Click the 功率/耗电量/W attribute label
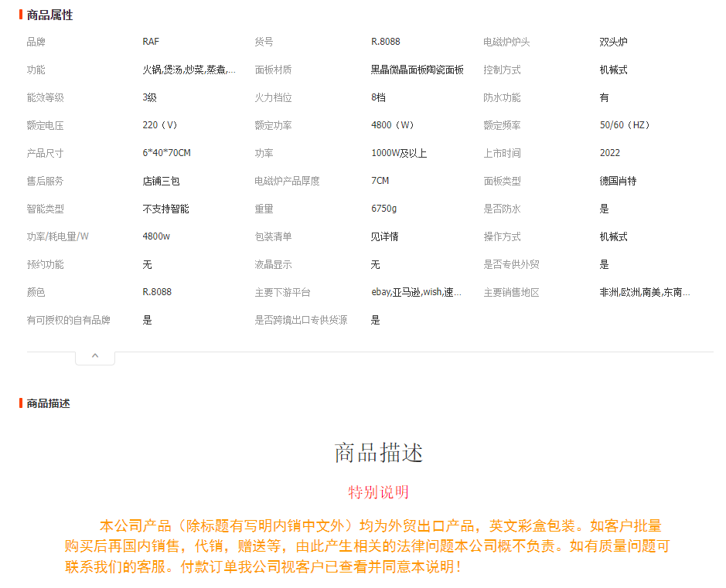The width and height of the screenshot is (726, 588). click(x=57, y=237)
